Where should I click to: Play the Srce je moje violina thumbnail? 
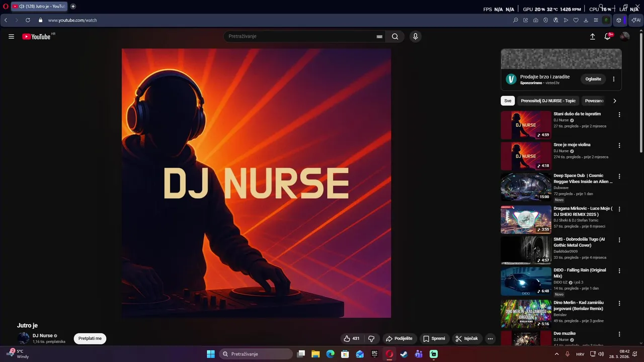526,156
